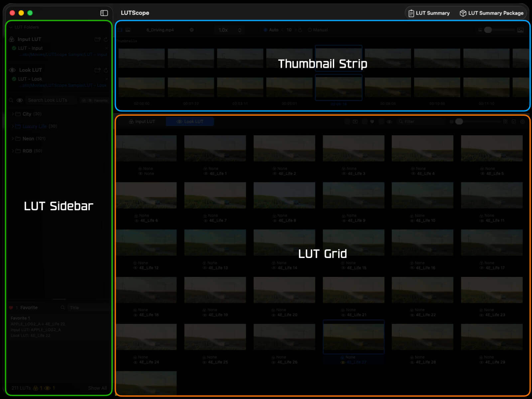
Task: Clear the loaded 6_Driving.mp4 video
Action: coord(192,30)
